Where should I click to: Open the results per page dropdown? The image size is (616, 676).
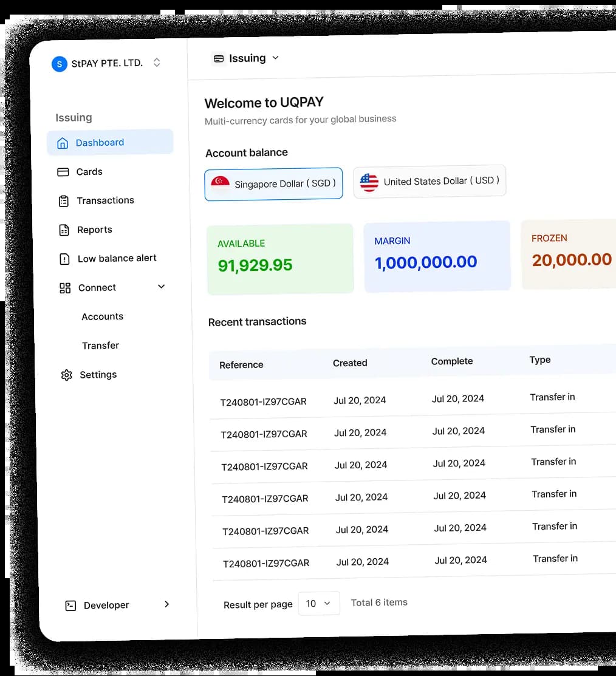pos(318,603)
